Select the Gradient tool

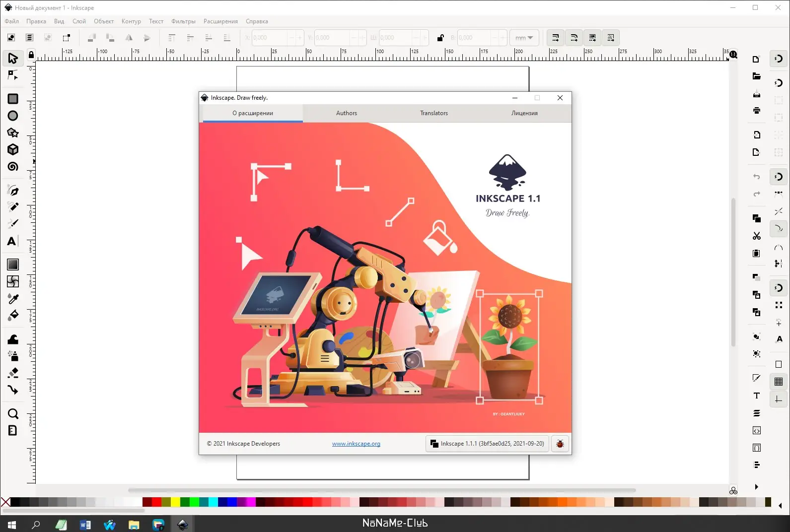coord(13,265)
